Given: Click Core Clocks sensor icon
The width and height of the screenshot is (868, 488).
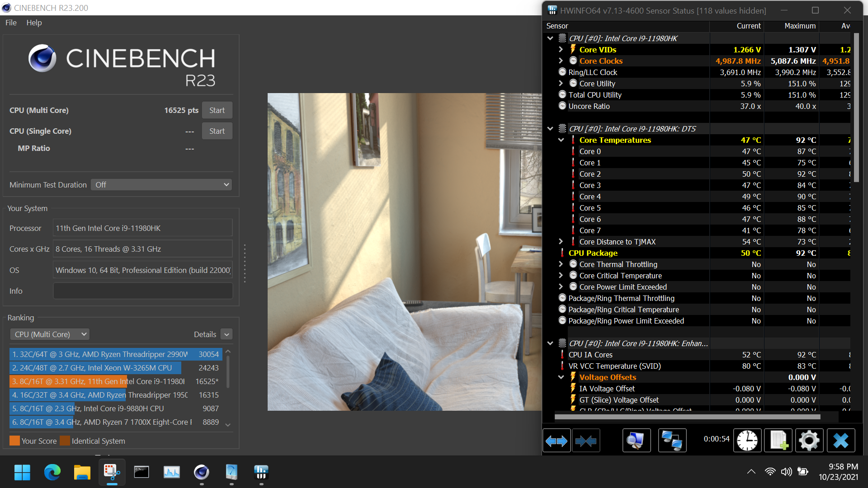Looking at the screenshot, I should (x=573, y=61).
